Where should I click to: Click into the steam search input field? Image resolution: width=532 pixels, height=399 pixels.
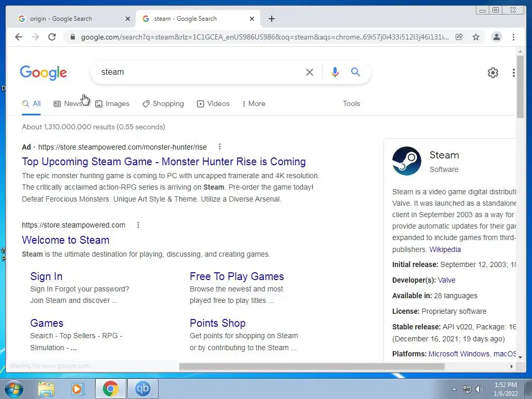200,72
